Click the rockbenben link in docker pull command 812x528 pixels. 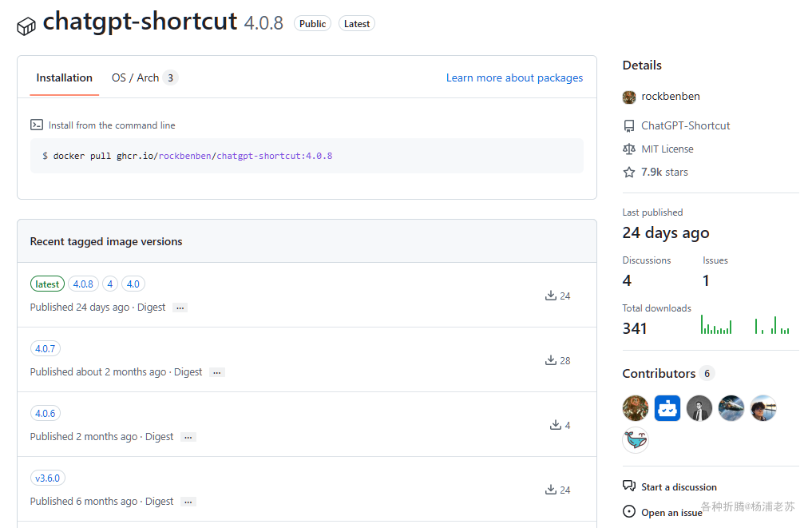185,156
